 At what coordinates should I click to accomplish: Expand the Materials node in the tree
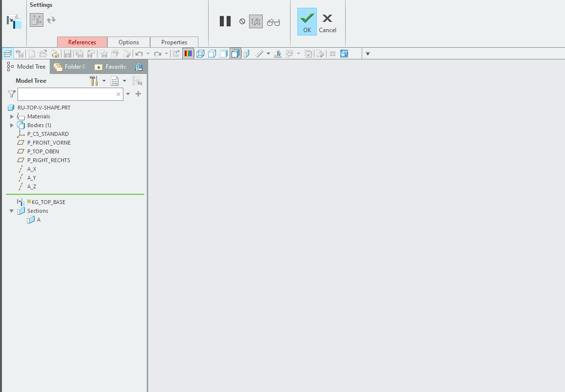[x=12, y=116]
